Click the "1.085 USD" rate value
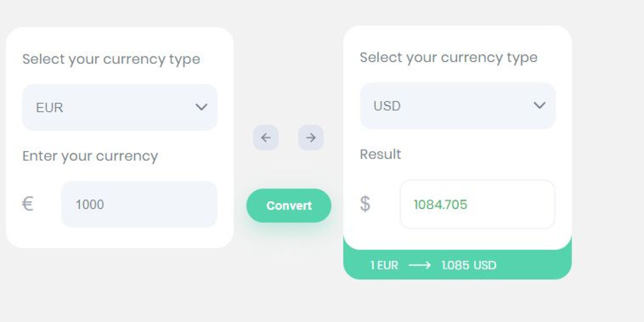Image resolution: width=644 pixels, height=322 pixels. 469,265
